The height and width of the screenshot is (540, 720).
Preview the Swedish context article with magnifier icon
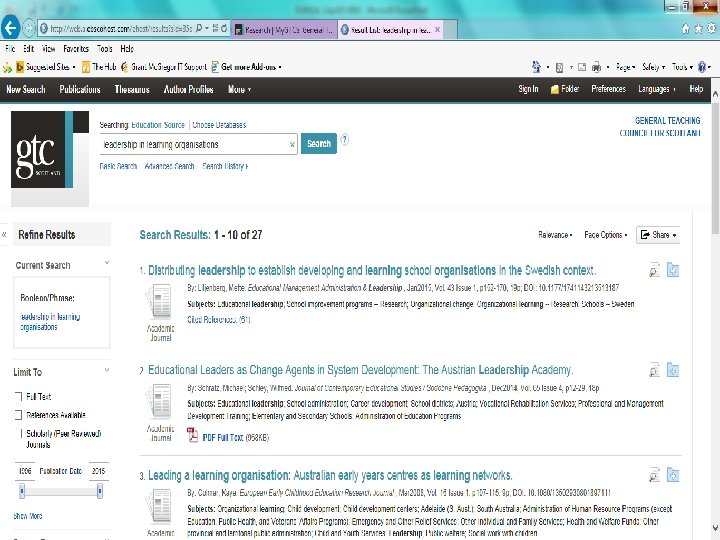pyautogui.click(x=654, y=270)
